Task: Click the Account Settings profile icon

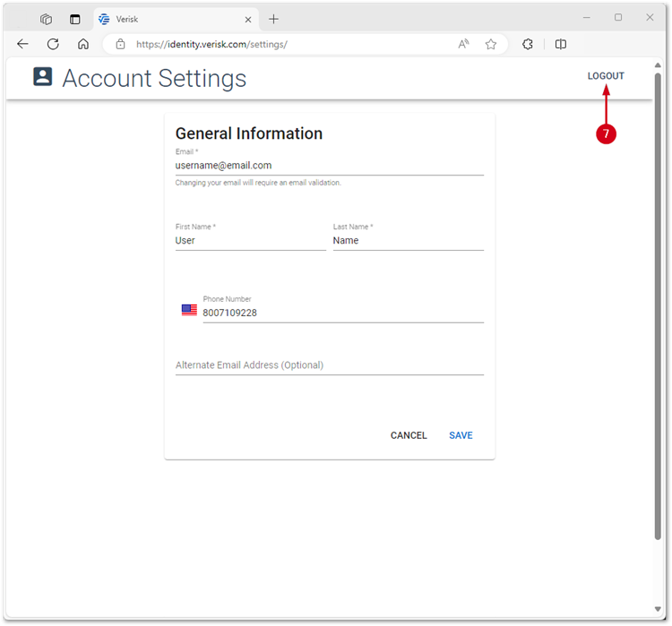Action: click(x=43, y=77)
